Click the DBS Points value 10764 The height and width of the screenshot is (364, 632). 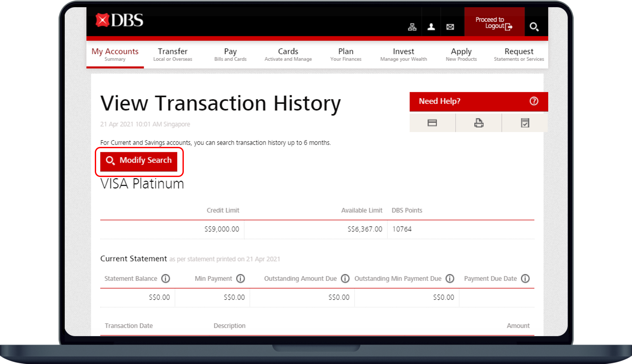[x=402, y=229]
